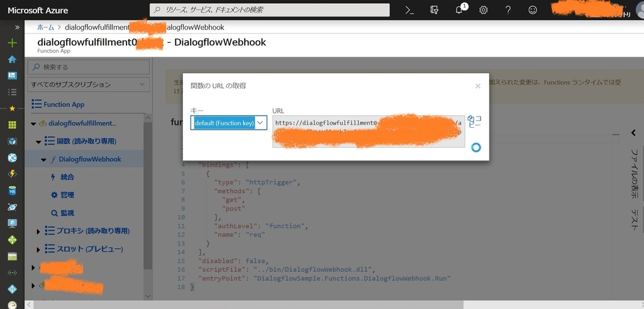644x309 pixels.
Task: Collapse DialogflowWebhook function node
Action: [x=43, y=160]
